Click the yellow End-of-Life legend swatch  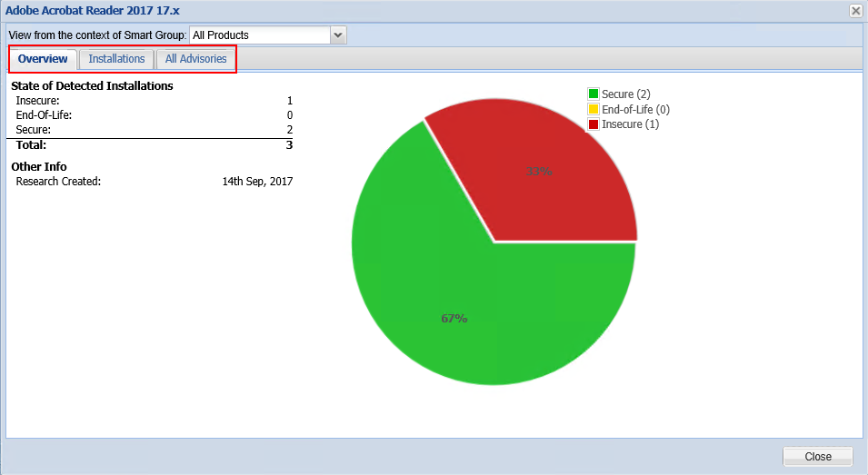[x=594, y=110]
